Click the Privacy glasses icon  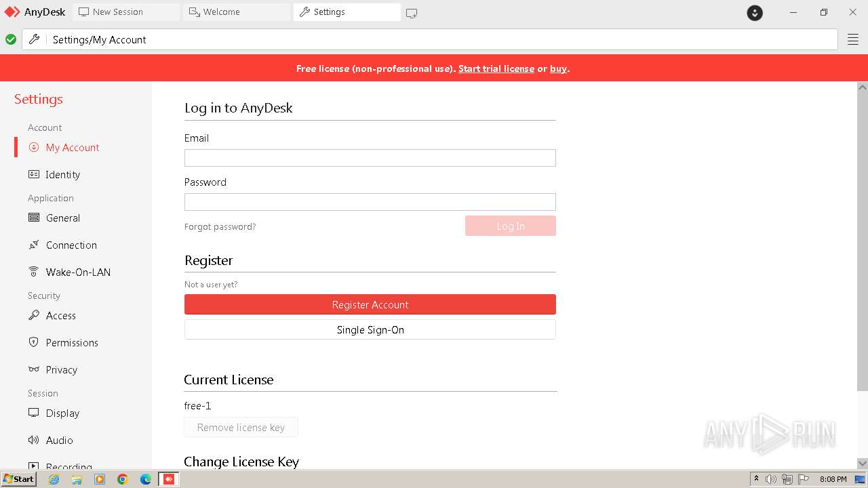34,369
